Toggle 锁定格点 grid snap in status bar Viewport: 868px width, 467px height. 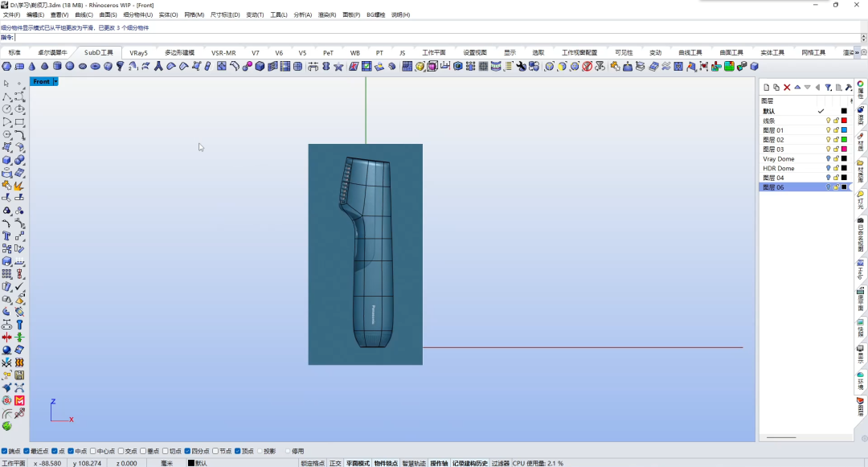click(313, 463)
